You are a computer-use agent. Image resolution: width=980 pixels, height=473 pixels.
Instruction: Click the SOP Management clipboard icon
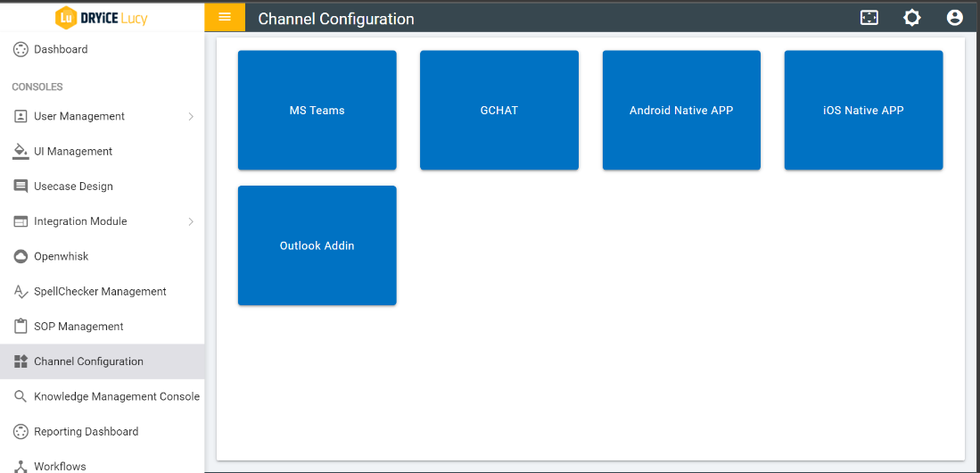tap(21, 326)
